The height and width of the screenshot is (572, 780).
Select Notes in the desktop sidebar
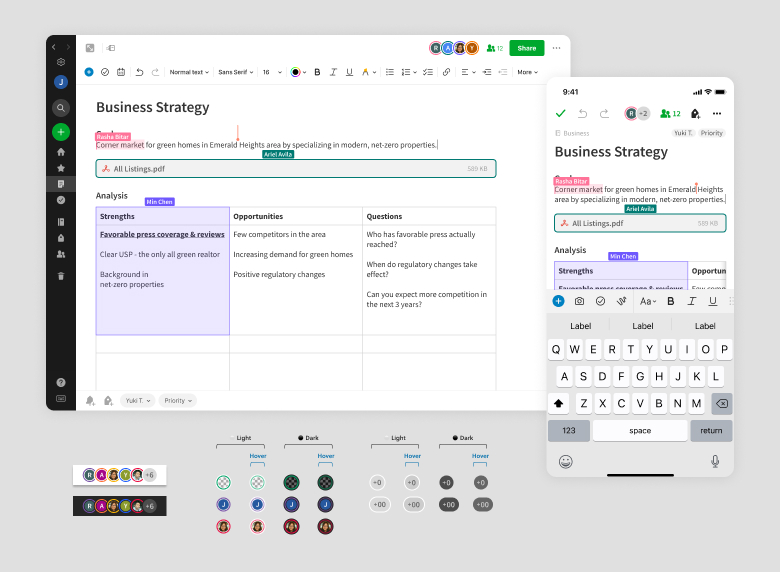[x=61, y=184]
